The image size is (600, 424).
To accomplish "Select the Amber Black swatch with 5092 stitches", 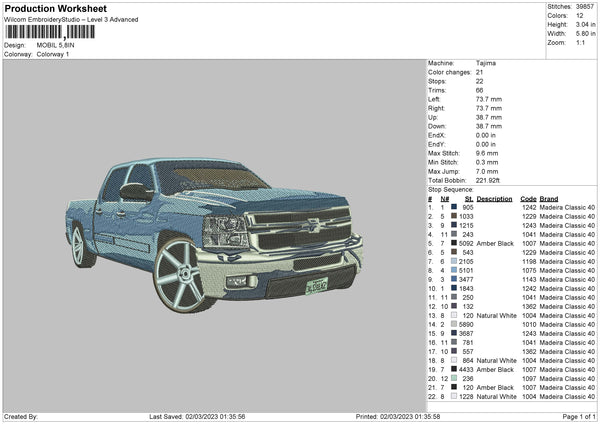I will (x=454, y=243).
